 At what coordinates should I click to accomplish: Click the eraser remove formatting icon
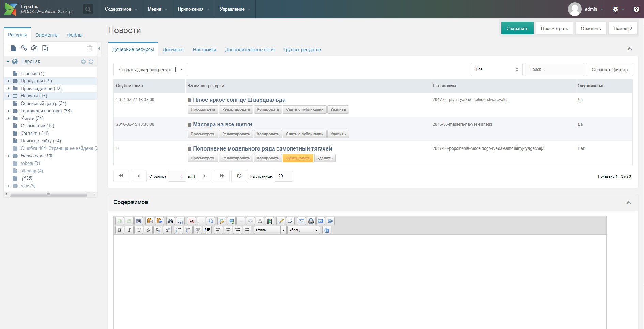290,221
